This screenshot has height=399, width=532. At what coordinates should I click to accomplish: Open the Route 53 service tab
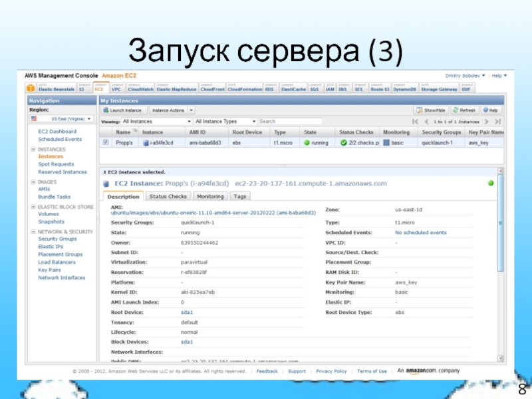[x=380, y=88]
